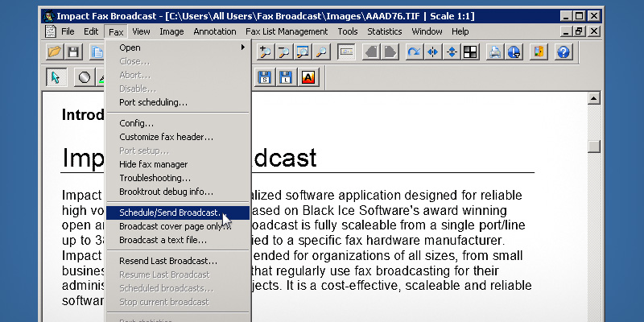644x322 pixels.
Task: Choose Schedule/Send Broadcast menu entry
Action: 169,213
